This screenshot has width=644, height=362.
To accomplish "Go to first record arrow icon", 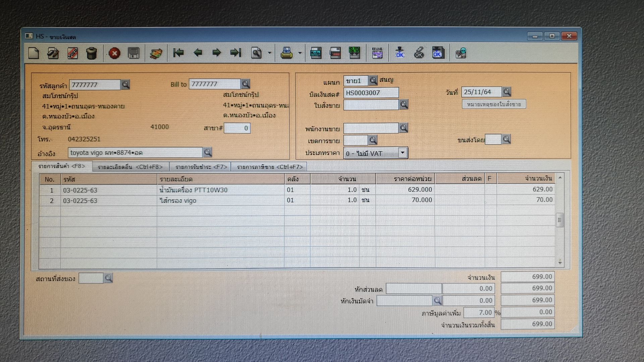I will coord(178,53).
